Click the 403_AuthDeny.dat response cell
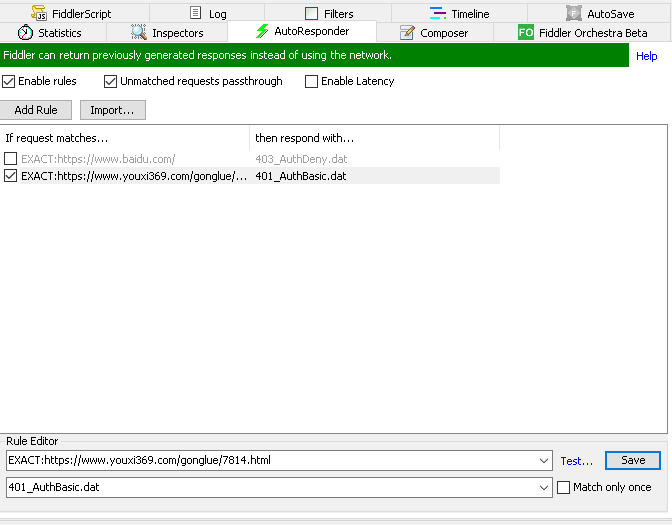This screenshot has width=672, height=525. (x=301, y=159)
